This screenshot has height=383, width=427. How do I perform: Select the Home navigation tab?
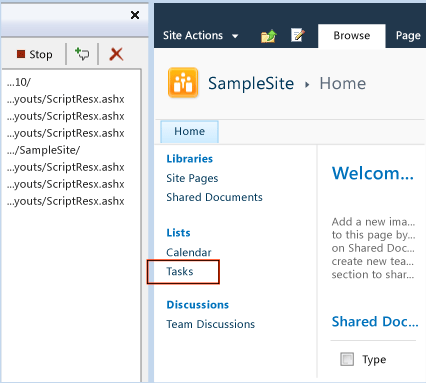click(189, 131)
